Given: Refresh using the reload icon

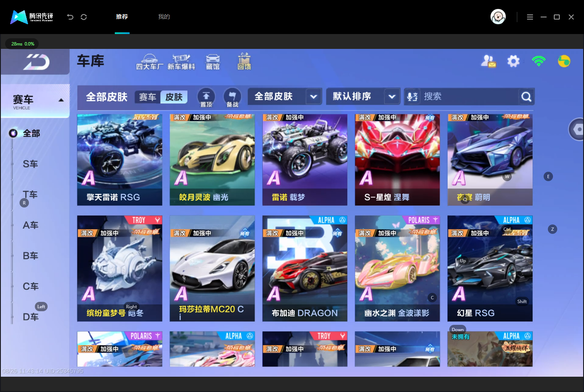Looking at the screenshot, I should tap(84, 17).
